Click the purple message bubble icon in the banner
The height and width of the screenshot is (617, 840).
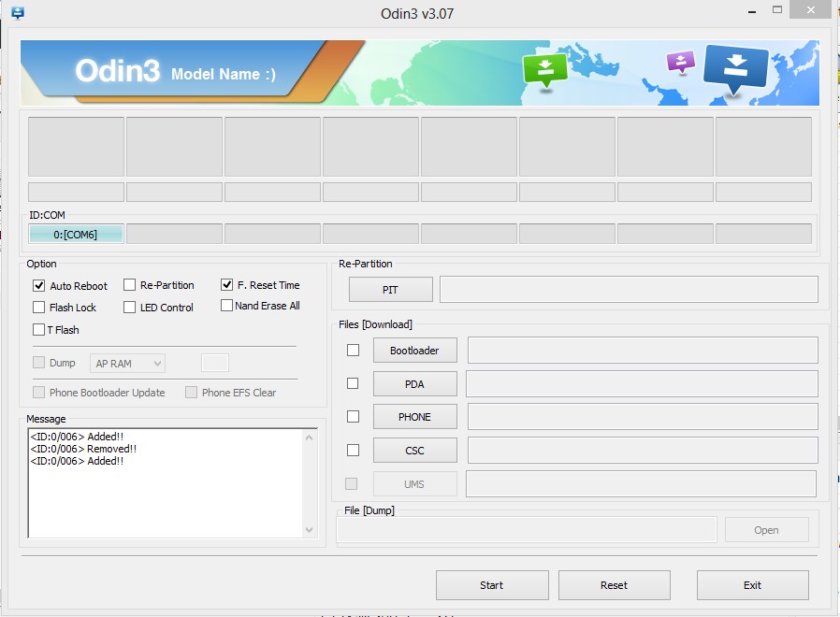click(x=679, y=60)
